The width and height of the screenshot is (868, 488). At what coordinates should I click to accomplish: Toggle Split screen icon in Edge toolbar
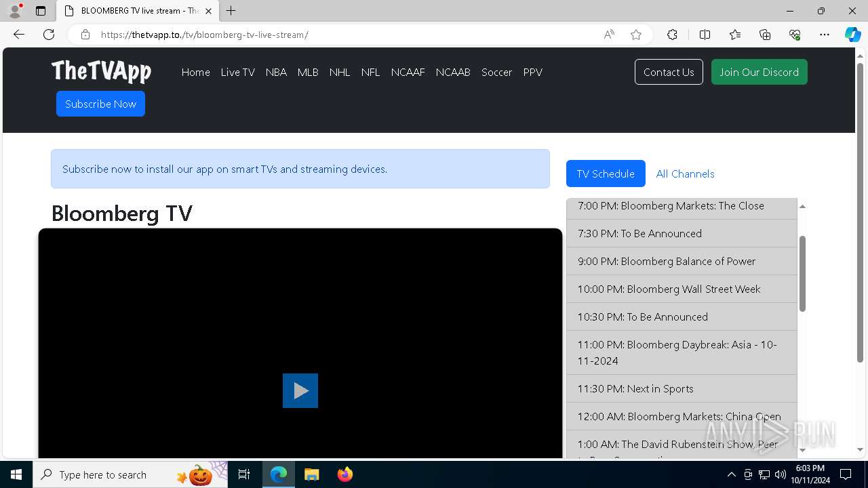coord(705,35)
